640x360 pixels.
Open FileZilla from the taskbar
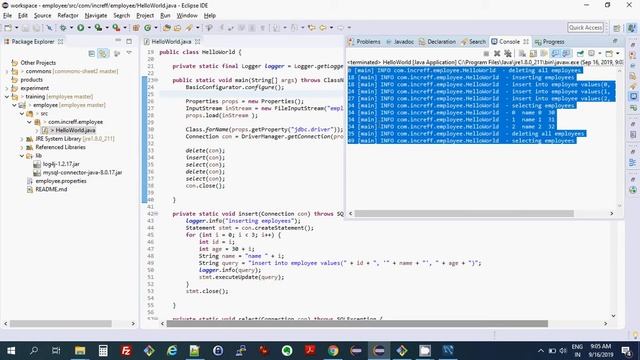pyautogui.click(x=126, y=351)
